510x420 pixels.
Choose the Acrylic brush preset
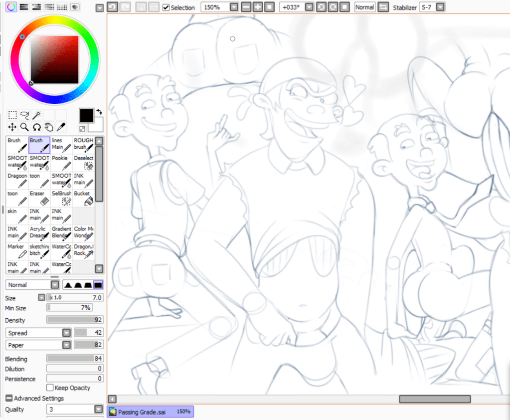pyautogui.click(x=39, y=232)
